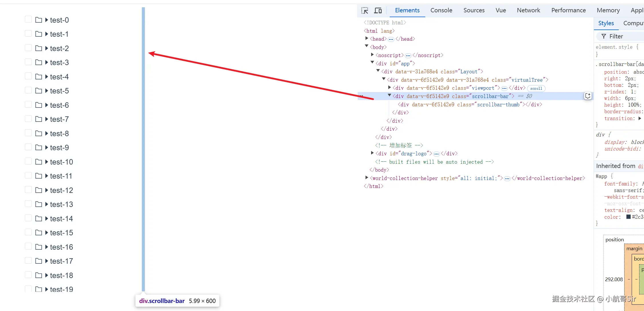Click the ellipsis inside the drag-logo div

tap(436, 154)
